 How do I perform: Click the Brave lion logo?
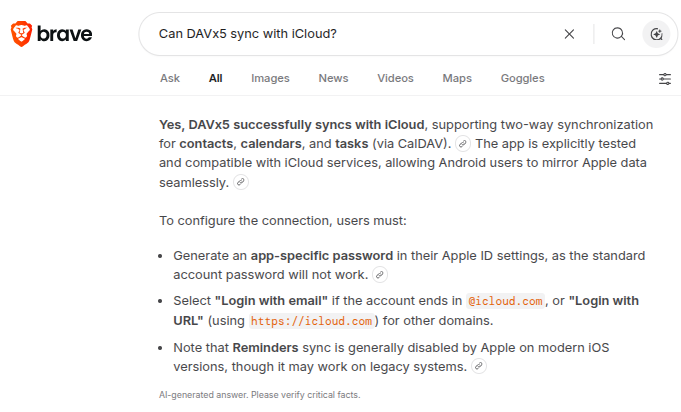tap(21, 33)
